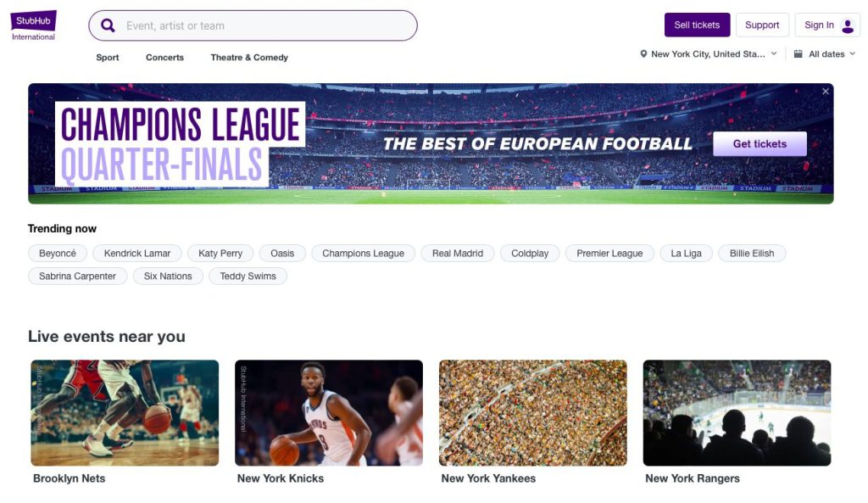Select the Kendrick Lamar trending tag
This screenshot has width=868, height=503.
tap(137, 253)
